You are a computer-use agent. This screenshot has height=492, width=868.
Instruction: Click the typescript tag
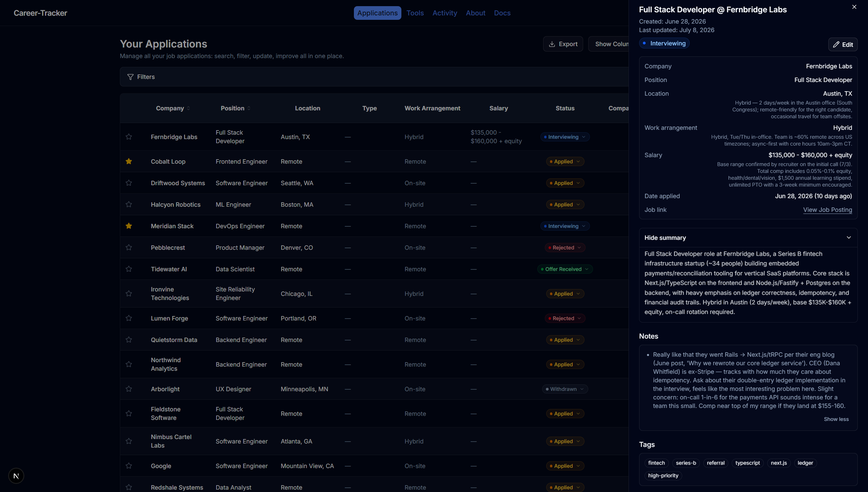tap(747, 463)
